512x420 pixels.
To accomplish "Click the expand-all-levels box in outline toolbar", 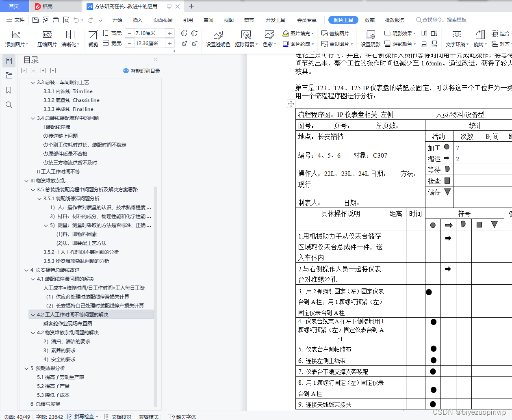I will (x=24, y=71).
